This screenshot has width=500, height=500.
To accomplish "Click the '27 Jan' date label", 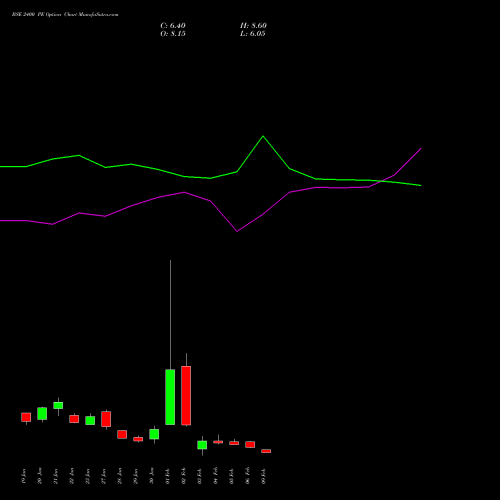I will [104, 476].
